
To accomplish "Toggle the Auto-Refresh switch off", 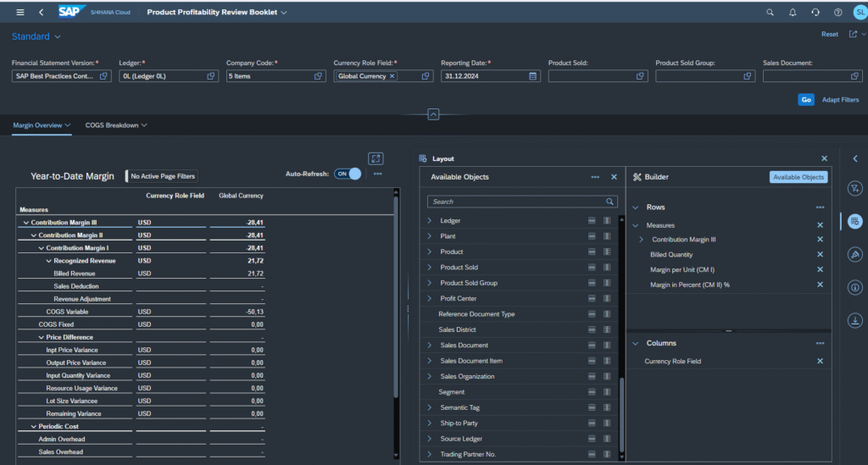I will 348,174.
